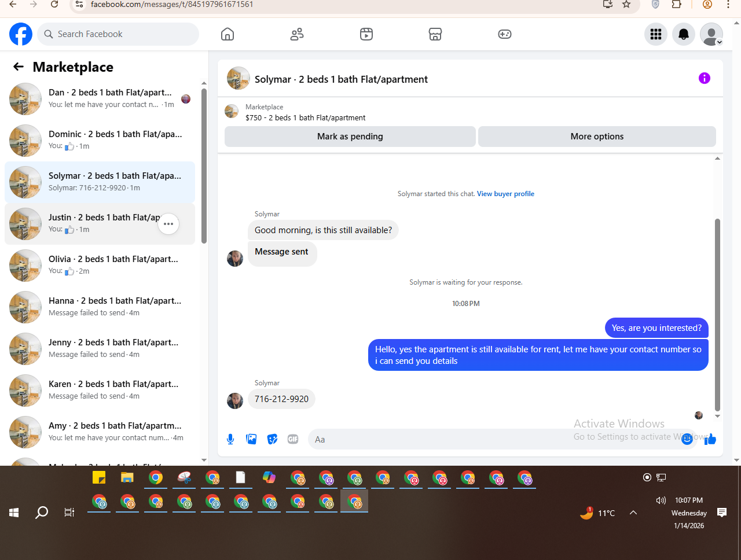The height and width of the screenshot is (560, 741).
Task: Open Amy's conversation
Action: pyautogui.click(x=100, y=432)
